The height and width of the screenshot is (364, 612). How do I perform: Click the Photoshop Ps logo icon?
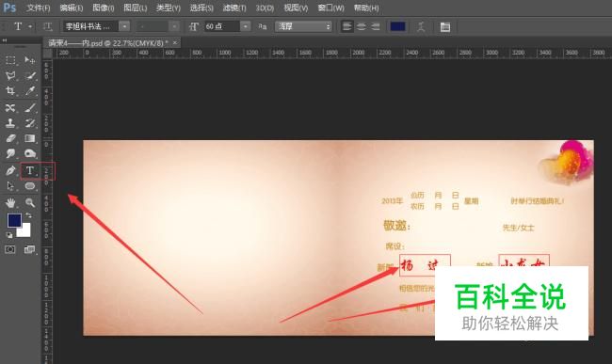9,8
